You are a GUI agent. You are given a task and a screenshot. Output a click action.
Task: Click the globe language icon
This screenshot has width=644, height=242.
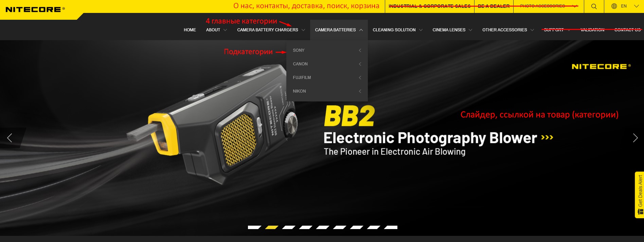click(614, 6)
